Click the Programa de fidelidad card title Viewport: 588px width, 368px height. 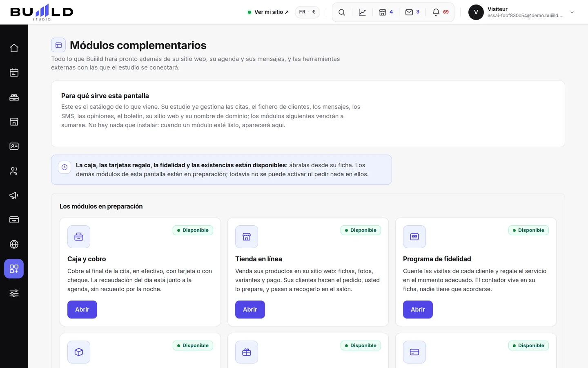click(437, 259)
